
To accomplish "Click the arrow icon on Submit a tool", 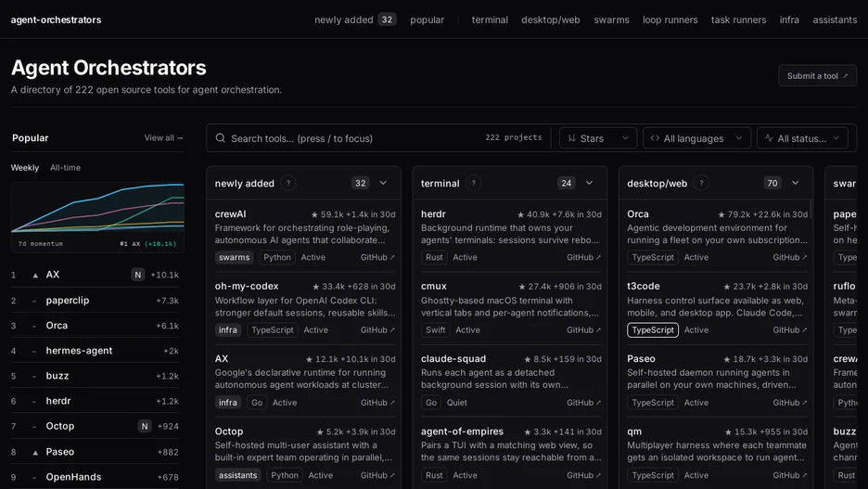I will [x=846, y=76].
